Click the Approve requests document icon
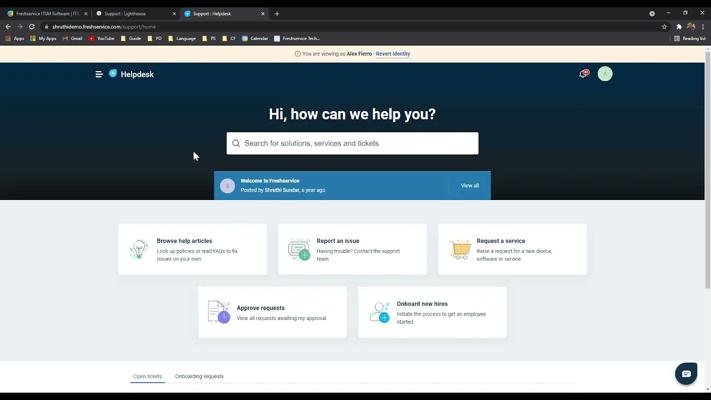 pyautogui.click(x=219, y=313)
